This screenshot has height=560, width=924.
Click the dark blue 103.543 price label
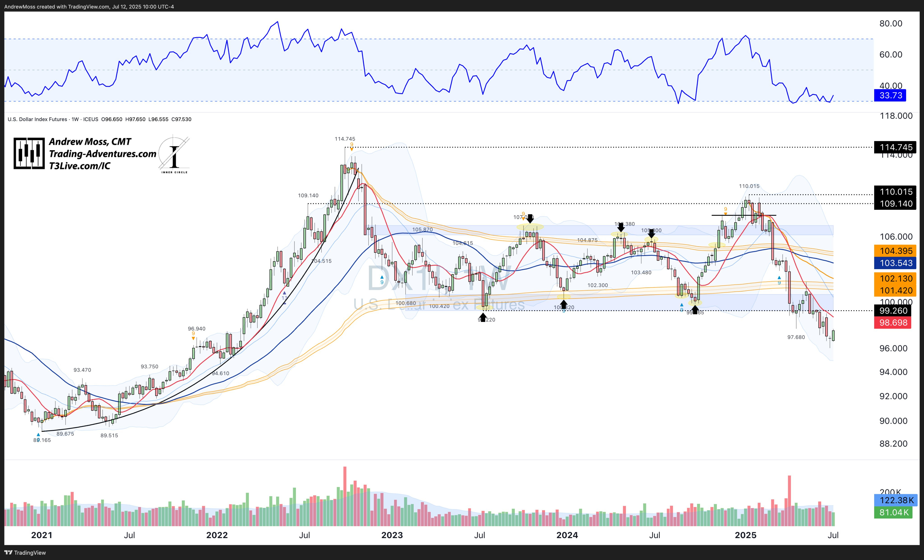pos(896,263)
